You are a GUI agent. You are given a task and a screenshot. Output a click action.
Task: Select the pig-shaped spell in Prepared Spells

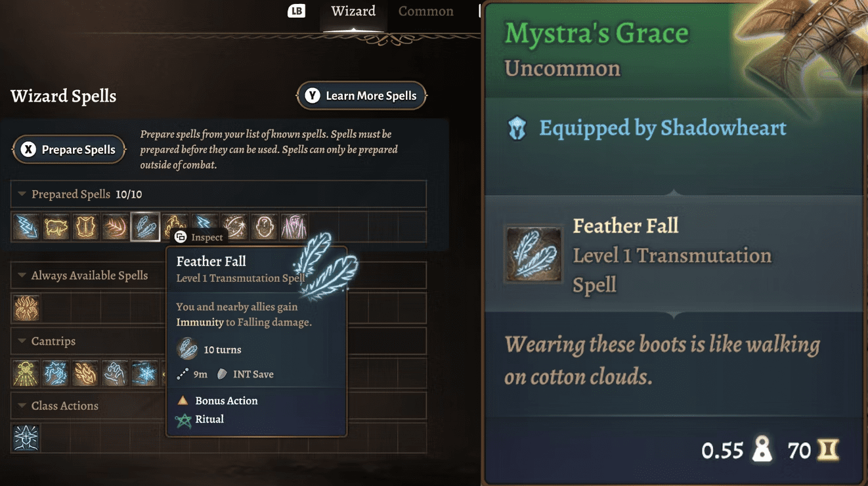[56, 227]
